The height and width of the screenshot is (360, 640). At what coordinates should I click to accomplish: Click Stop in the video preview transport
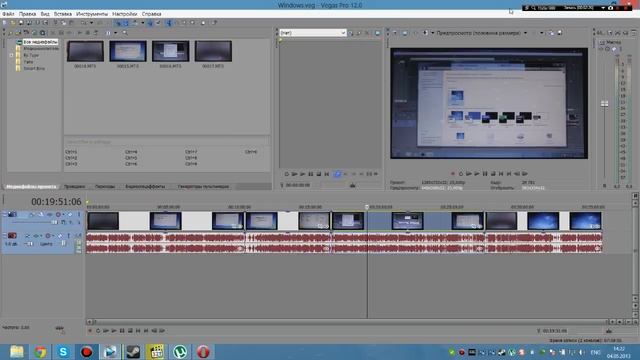click(493, 174)
